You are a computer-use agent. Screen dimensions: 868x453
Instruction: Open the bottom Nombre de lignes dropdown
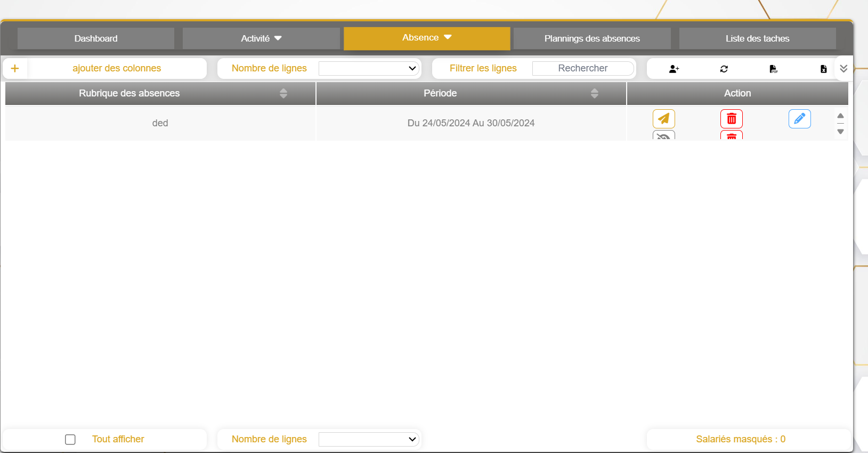click(x=369, y=439)
